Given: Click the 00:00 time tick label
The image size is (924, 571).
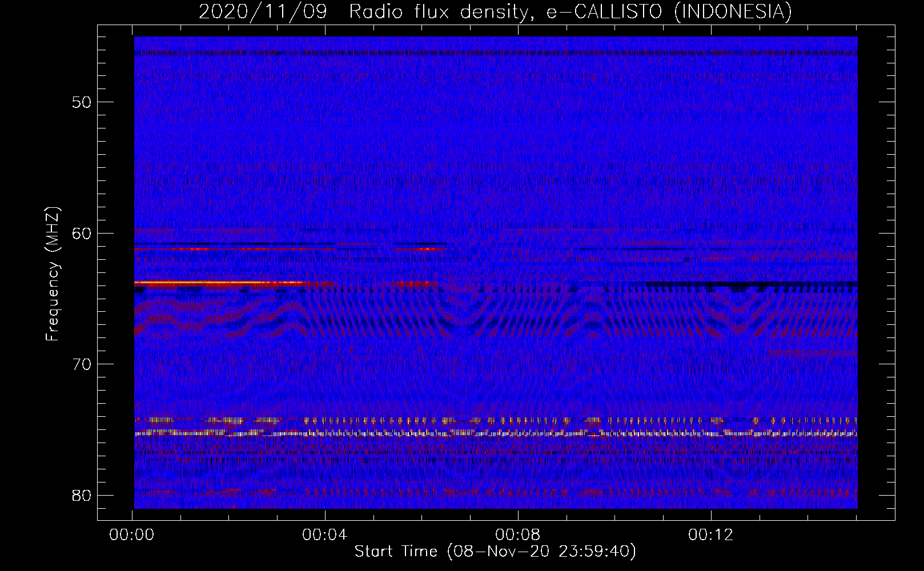Looking at the screenshot, I should 132,535.
